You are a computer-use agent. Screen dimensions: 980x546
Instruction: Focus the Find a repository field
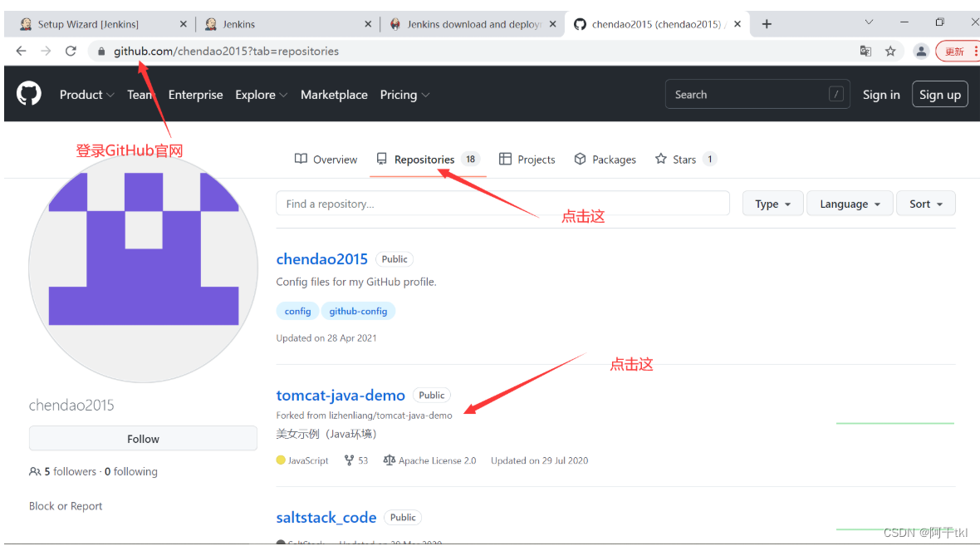502,204
